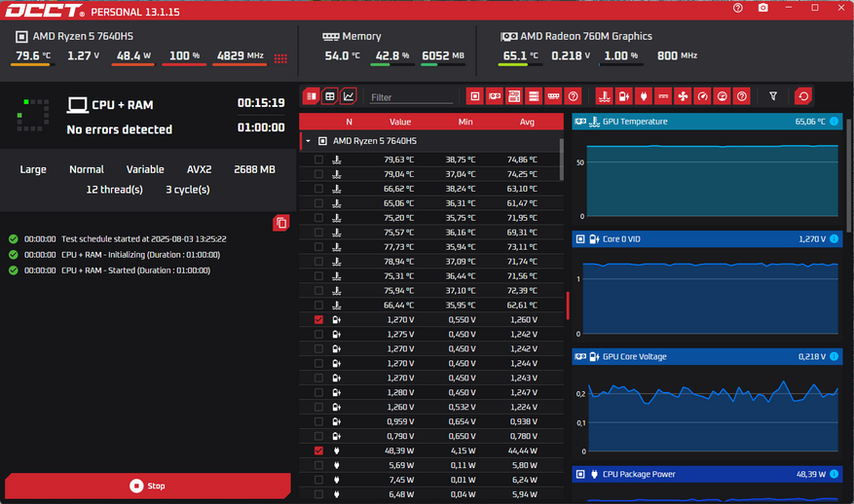Stop the running CPU + RAM test
This screenshot has width=854, height=504.
click(148, 486)
